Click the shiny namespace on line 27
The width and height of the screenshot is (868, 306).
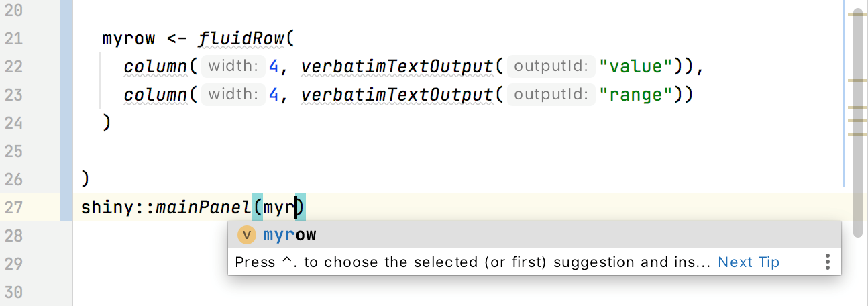107,207
